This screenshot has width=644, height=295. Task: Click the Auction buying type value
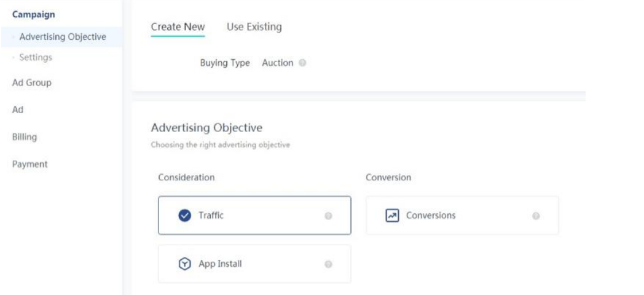(277, 63)
